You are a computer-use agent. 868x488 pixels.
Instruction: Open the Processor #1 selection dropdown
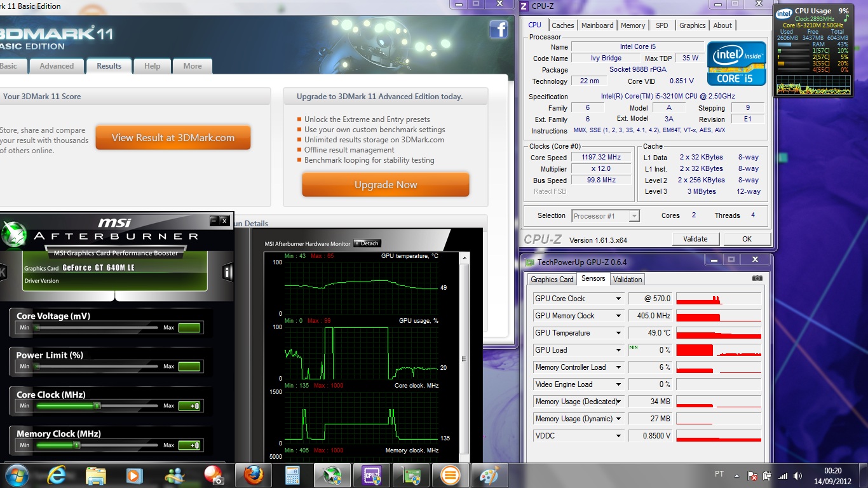point(606,216)
